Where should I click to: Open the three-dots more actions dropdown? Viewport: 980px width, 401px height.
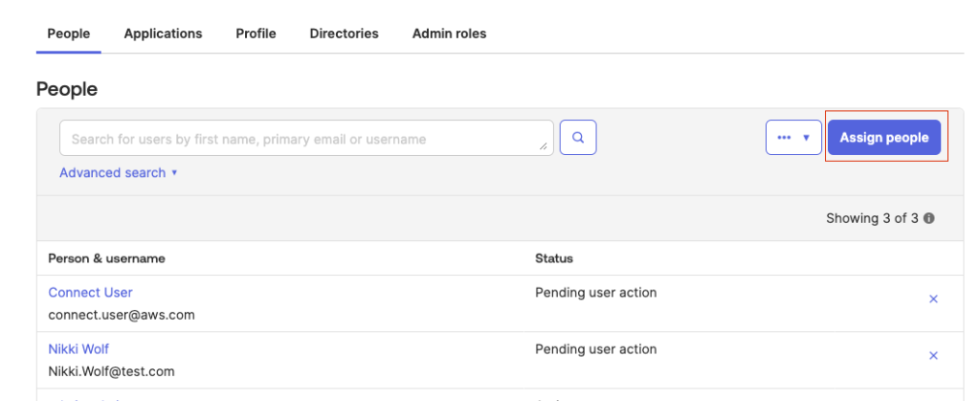[x=793, y=138]
